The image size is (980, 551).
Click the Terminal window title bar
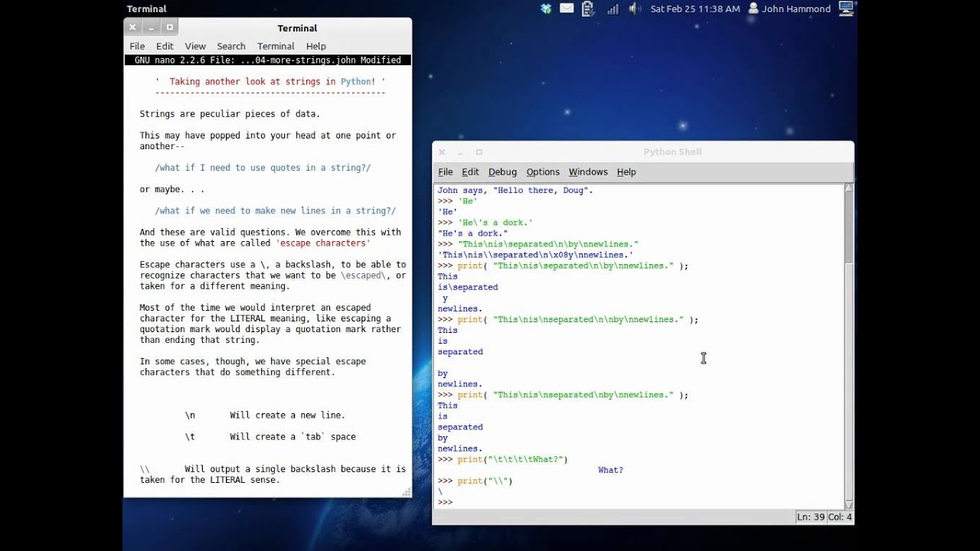tap(297, 28)
